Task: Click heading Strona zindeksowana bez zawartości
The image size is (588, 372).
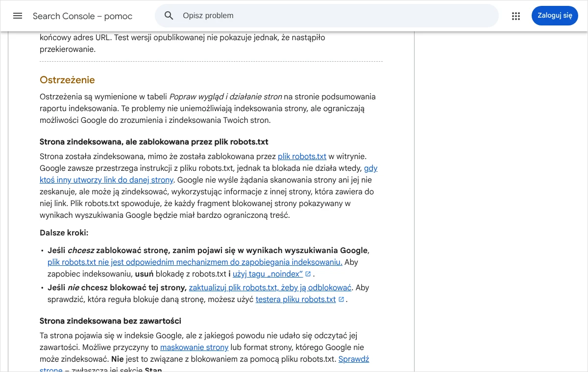Action: coord(110,321)
